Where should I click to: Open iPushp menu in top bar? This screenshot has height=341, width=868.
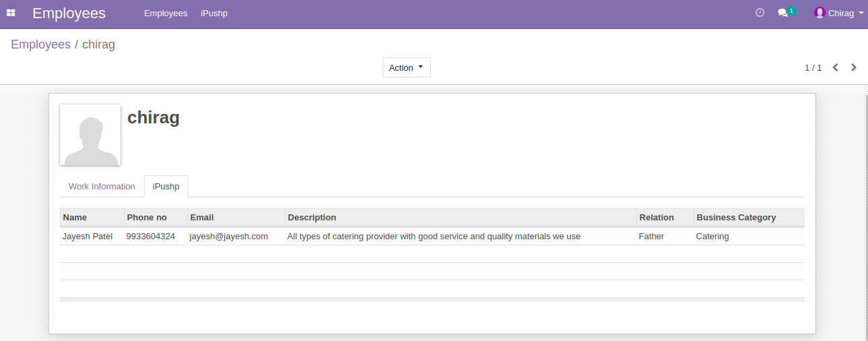coord(214,13)
